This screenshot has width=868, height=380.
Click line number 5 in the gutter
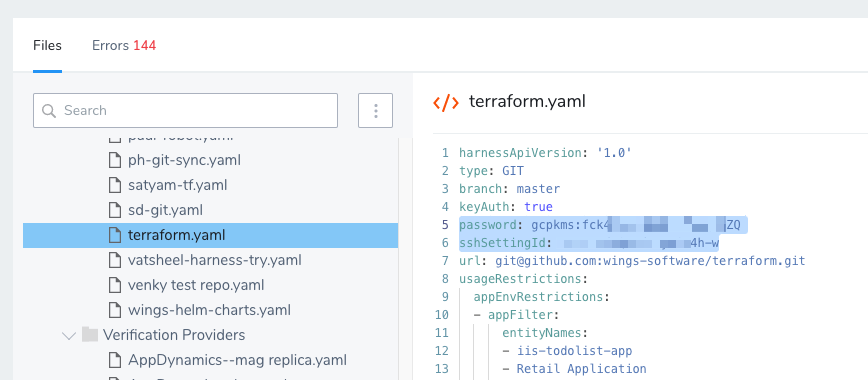(446, 225)
